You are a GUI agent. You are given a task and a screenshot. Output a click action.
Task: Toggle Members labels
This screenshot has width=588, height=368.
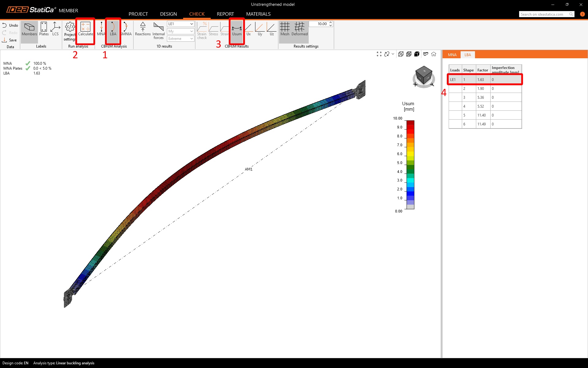click(29, 29)
